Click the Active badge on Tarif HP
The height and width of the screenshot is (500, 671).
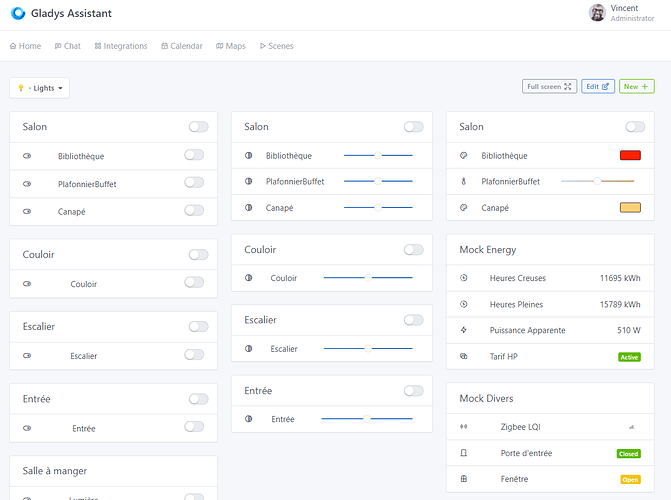click(629, 357)
